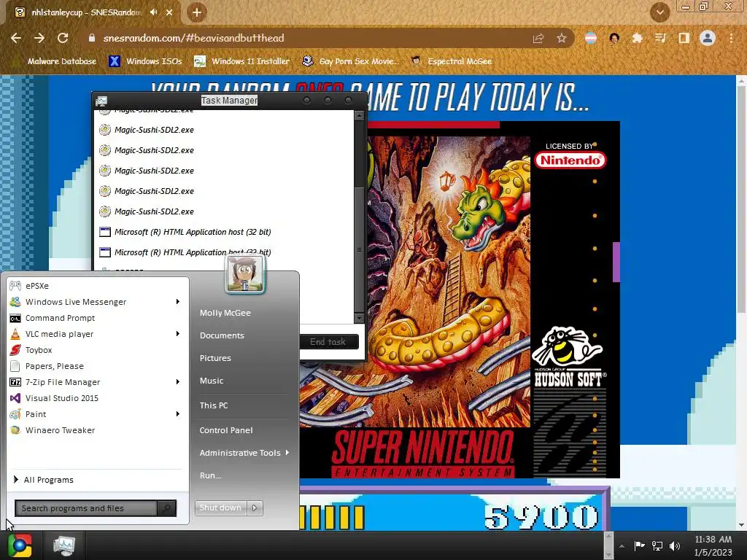Open the Malware Database bookmark
Viewport: 747px width, 560px height.
pos(62,61)
